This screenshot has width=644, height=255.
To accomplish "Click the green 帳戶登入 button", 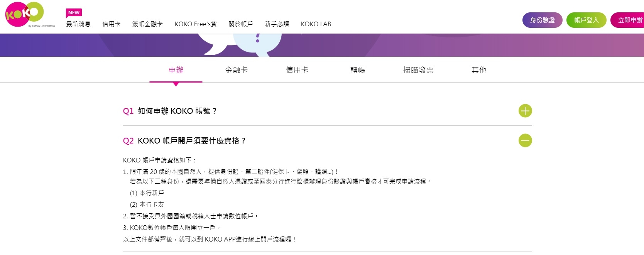I will [x=586, y=20].
